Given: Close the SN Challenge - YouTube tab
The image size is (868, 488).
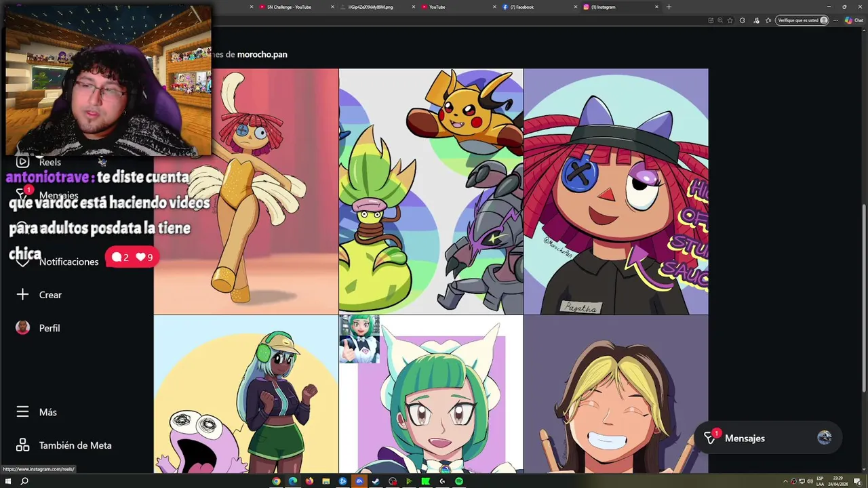Looking at the screenshot, I should tap(332, 7).
